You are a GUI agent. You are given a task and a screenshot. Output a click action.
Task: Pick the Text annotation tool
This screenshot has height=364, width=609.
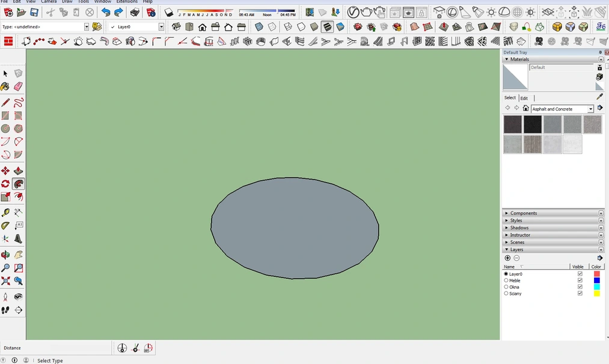coord(18,225)
